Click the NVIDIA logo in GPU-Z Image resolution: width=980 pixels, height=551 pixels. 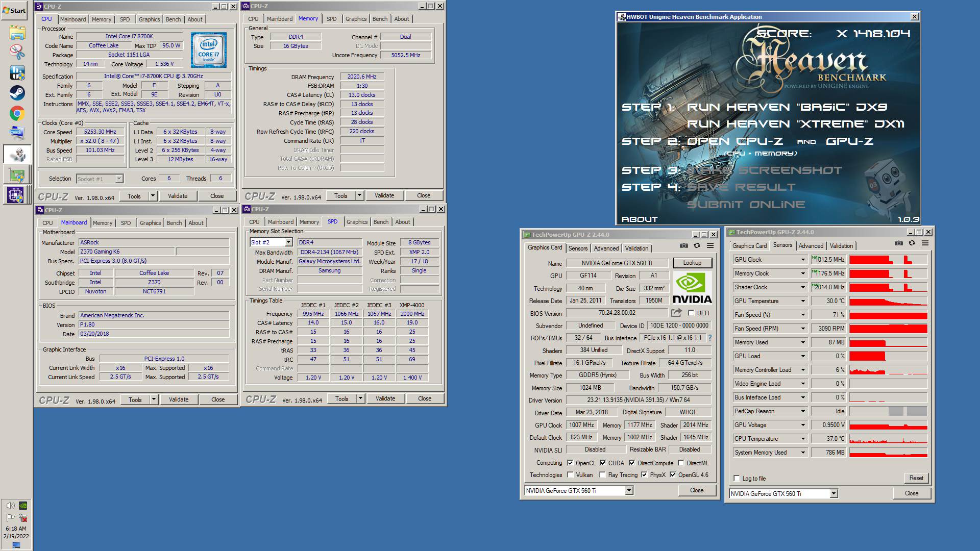(692, 288)
